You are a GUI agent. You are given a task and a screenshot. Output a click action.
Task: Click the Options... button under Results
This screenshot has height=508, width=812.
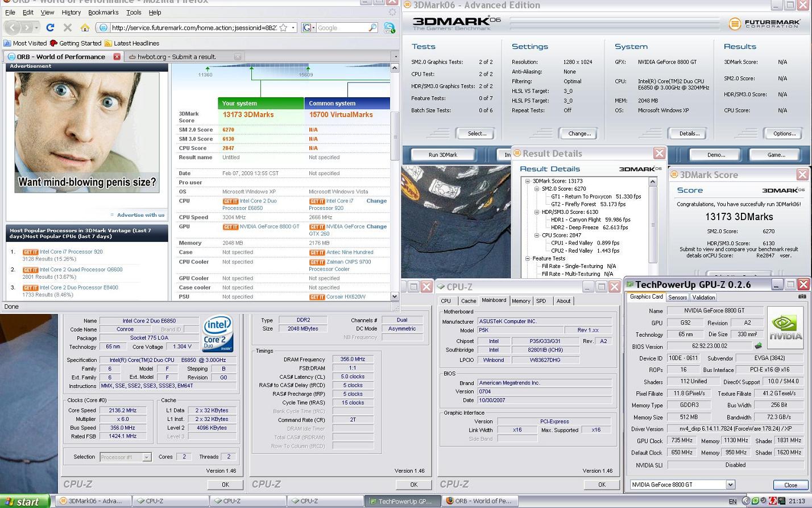coord(784,134)
